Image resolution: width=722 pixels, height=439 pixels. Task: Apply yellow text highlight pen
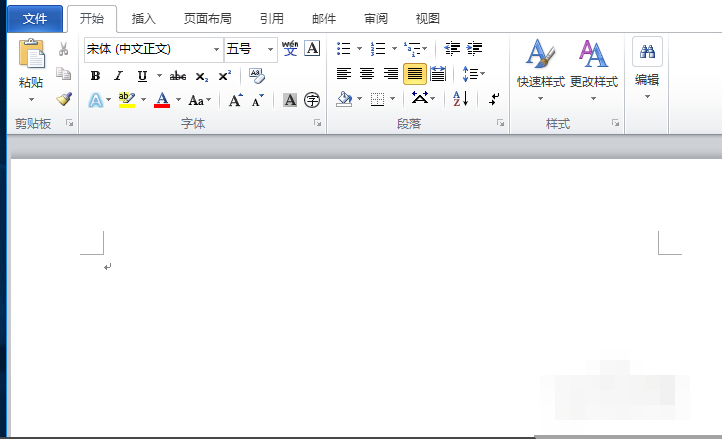127,100
